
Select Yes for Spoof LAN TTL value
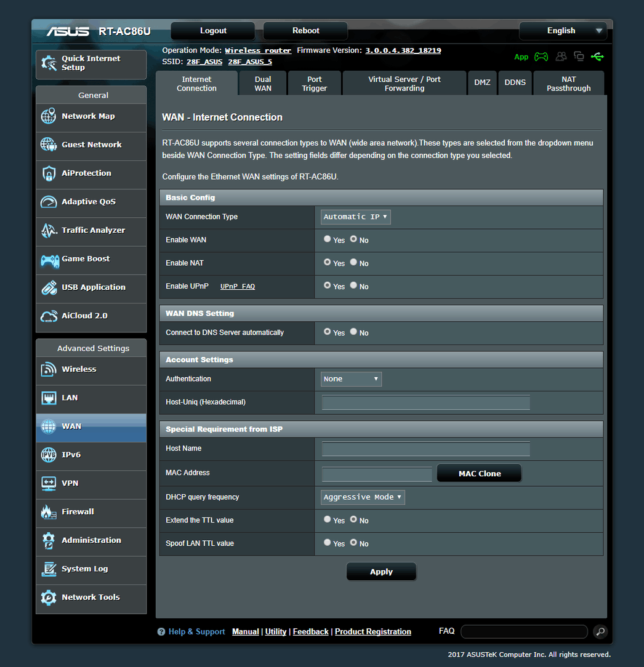[x=327, y=542]
